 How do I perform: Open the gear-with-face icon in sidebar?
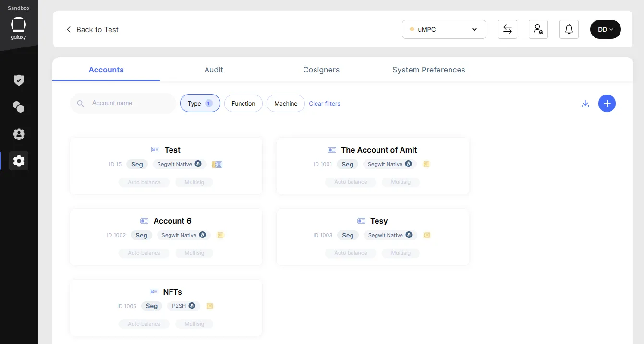pos(19,134)
